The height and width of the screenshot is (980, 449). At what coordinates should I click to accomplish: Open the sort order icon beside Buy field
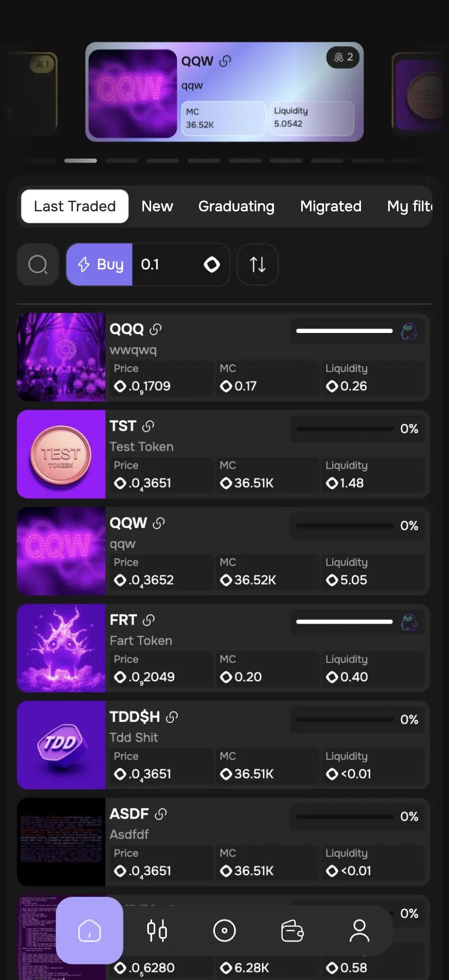pyautogui.click(x=257, y=265)
